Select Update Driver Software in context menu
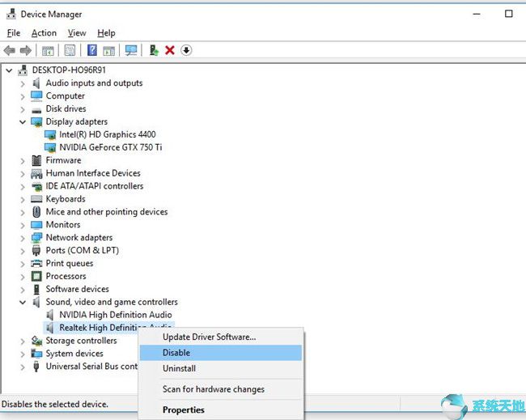The width and height of the screenshot is (526, 420). [x=209, y=337]
